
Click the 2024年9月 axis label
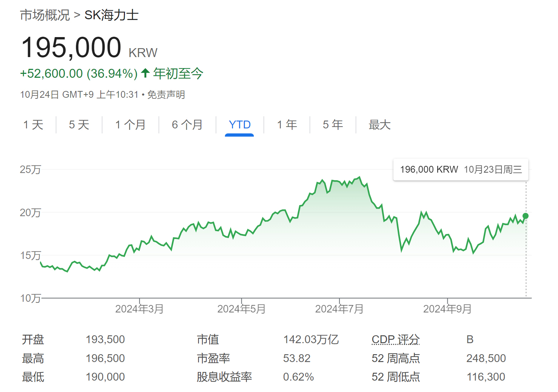point(447,309)
